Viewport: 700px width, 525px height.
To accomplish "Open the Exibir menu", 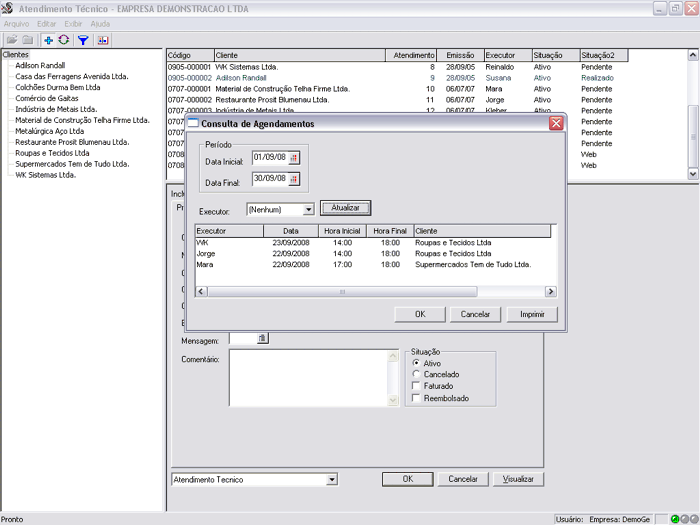I will click(x=73, y=23).
